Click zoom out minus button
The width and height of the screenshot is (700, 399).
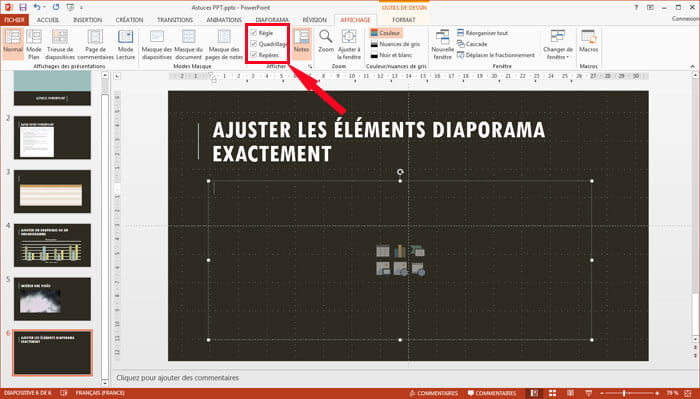point(602,393)
